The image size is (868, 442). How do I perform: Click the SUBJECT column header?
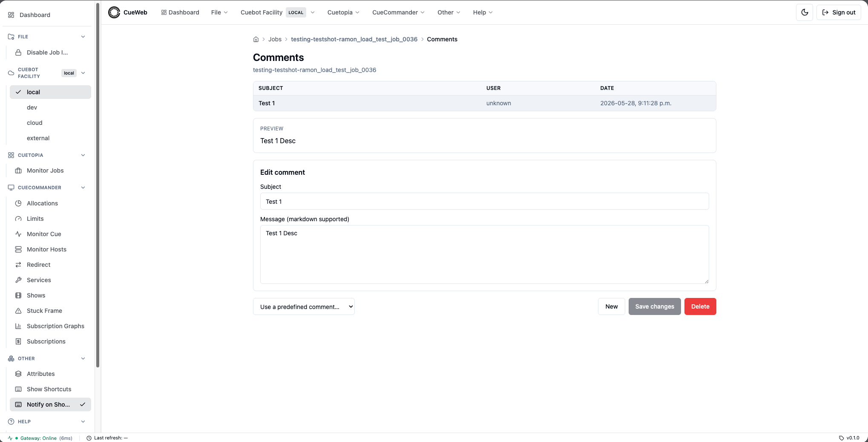tap(270, 88)
